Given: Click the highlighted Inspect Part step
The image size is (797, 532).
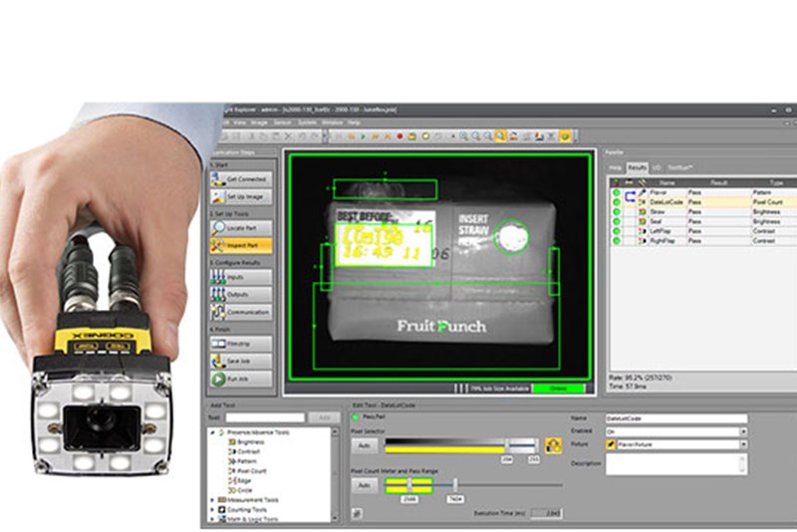Looking at the screenshot, I should [x=241, y=245].
